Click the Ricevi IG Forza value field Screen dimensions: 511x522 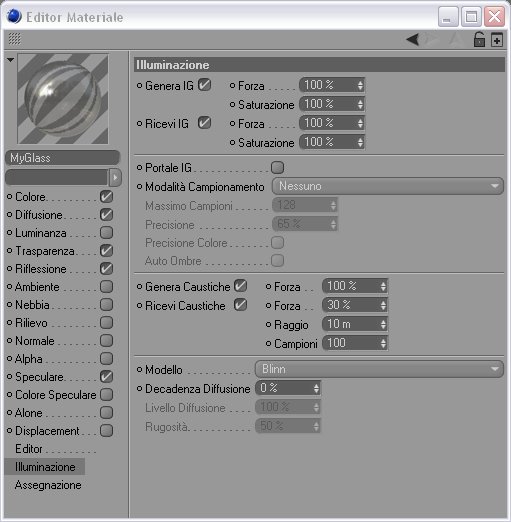pos(332,123)
